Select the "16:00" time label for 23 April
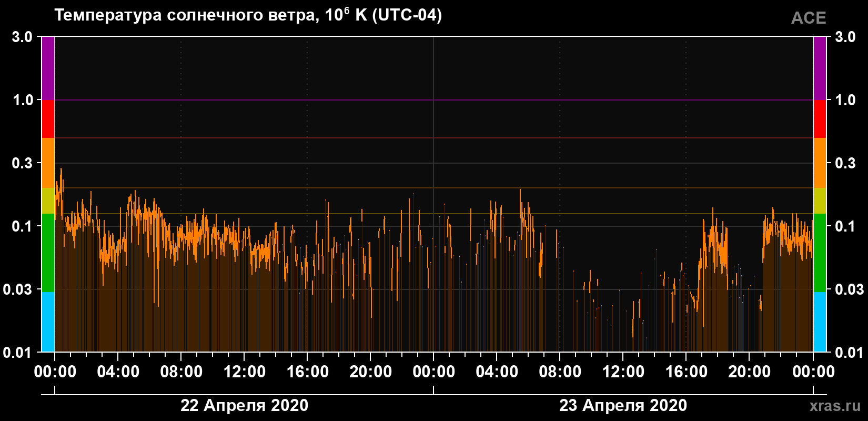868x421 pixels. pyautogui.click(x=687, y=372)
